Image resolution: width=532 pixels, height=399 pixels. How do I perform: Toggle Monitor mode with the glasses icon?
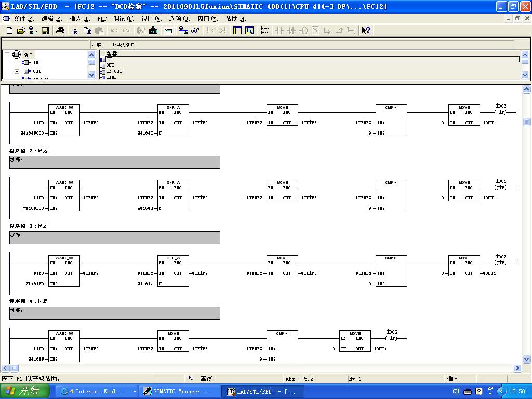point(195,31)
